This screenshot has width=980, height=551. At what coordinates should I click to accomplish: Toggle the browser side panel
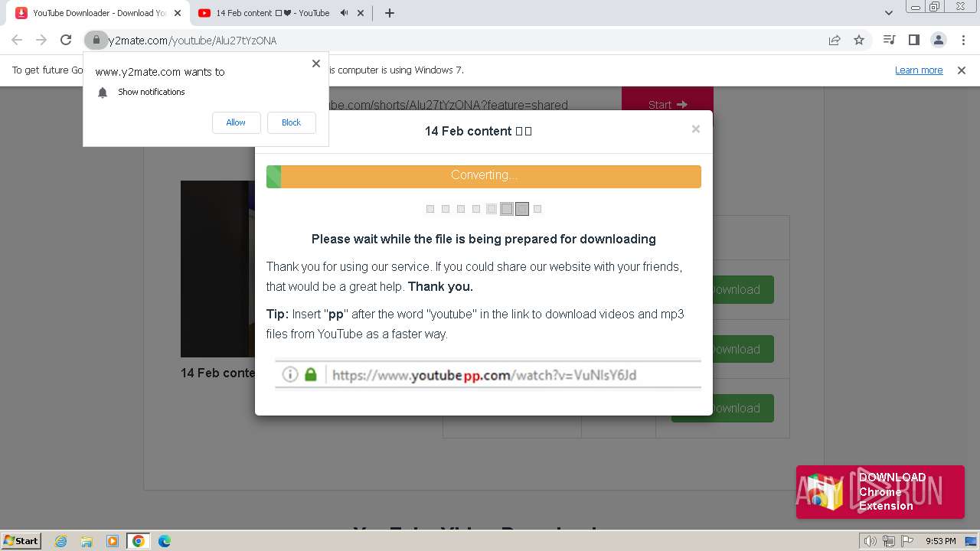(x=913, y=40)
